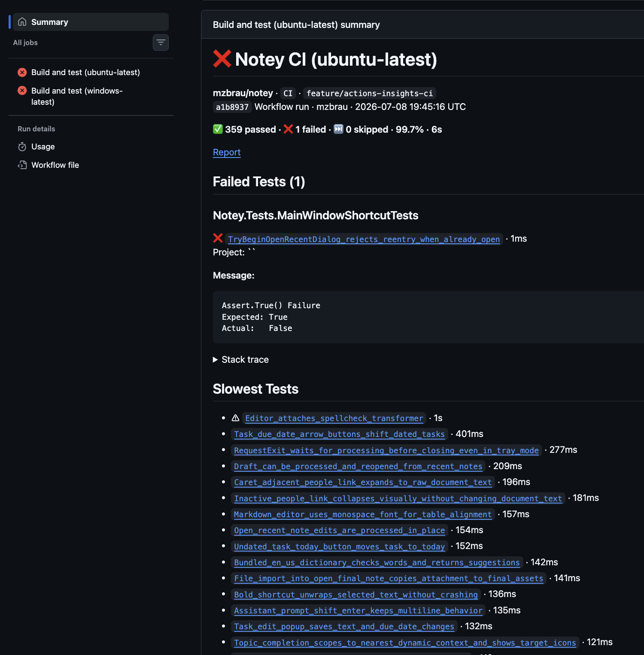This screenshot has width=644, height=655.
Task: Click the Build and test (ubuntu-latest) summary header
Action: coord(296,25)
